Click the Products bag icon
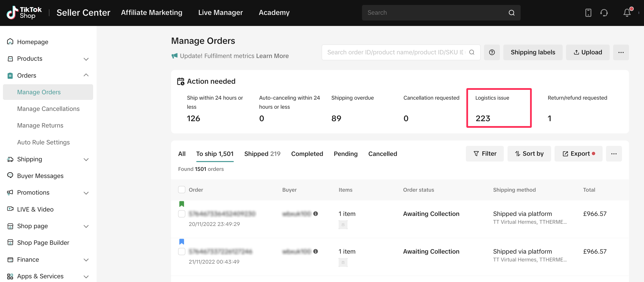 click(x=10, y=59)
